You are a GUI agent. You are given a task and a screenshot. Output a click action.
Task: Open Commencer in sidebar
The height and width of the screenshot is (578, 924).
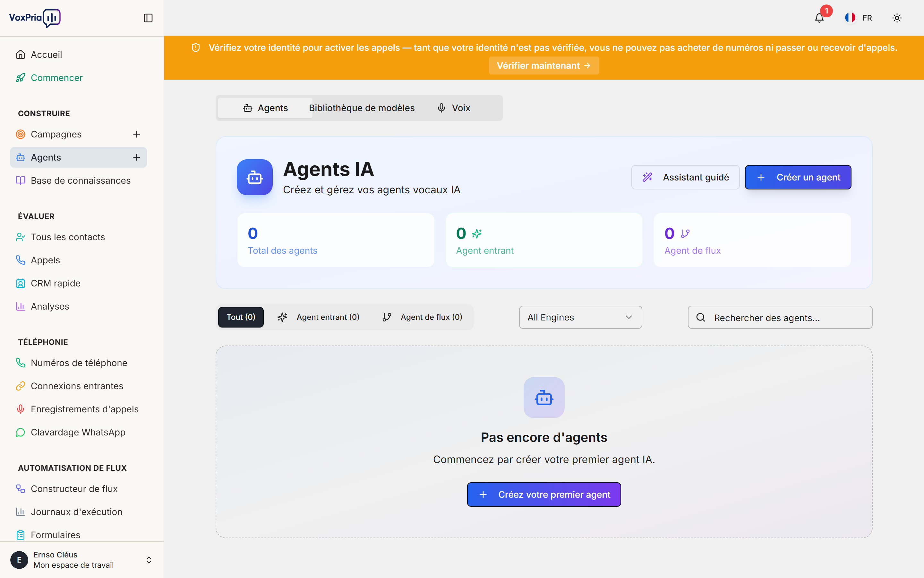pyautogui.click(x=78, y=78)
